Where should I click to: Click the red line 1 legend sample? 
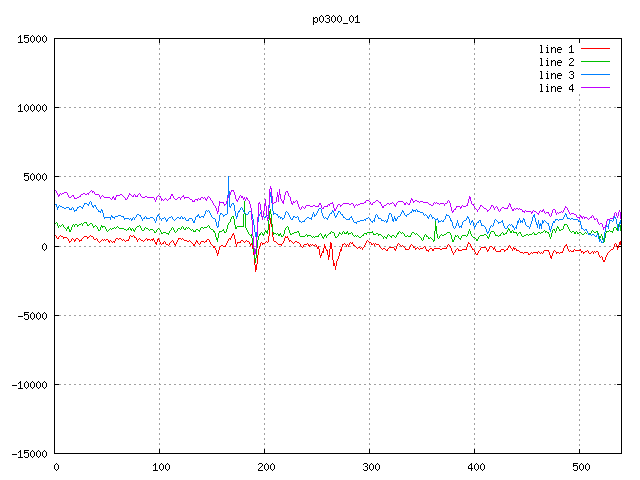(x=595, y=49)
